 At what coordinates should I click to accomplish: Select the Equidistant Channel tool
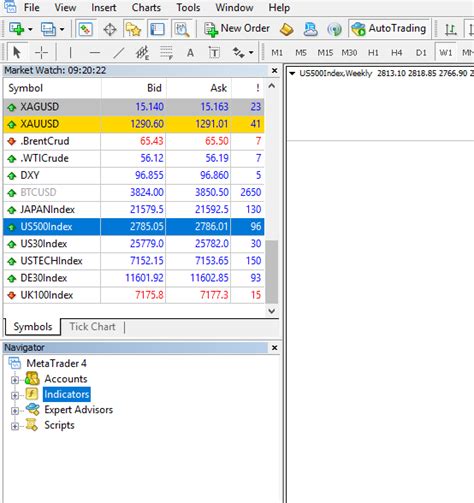[x=142, y=53]
